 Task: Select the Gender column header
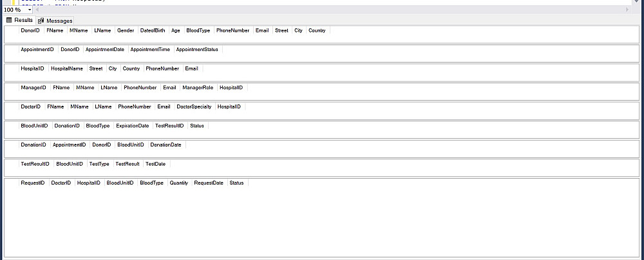click(126, 30)
